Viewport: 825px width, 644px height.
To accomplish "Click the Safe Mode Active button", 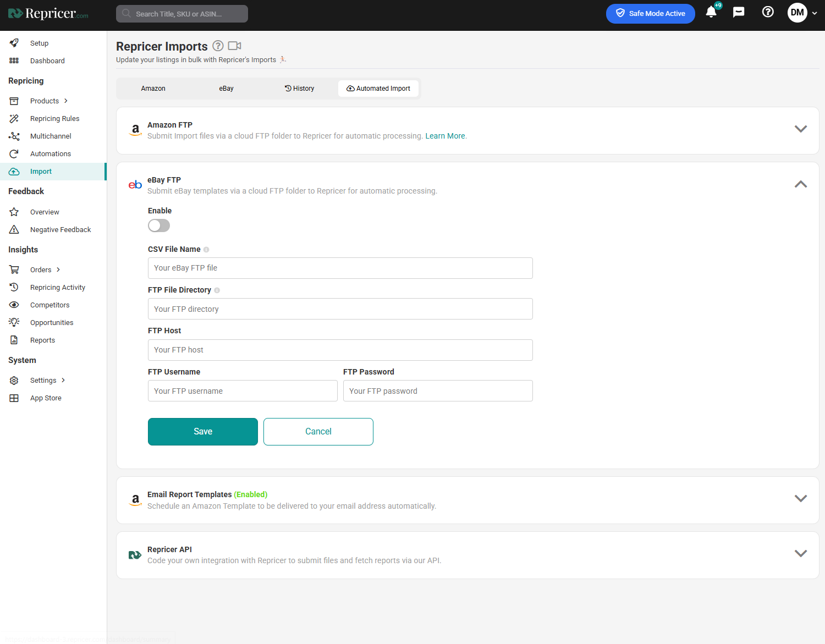I will click(651, 14).
